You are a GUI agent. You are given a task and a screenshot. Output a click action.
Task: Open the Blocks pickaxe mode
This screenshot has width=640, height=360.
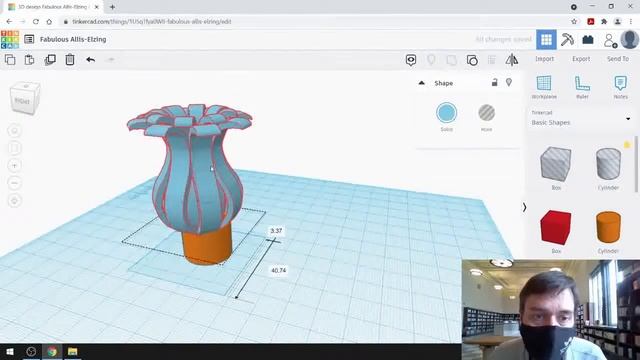[x=567, y=40]
